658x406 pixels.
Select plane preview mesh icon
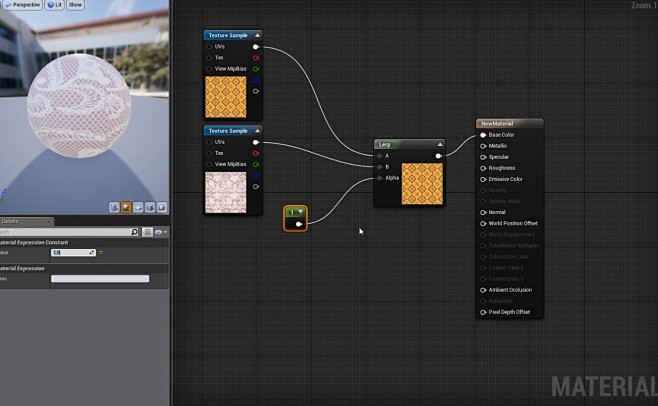pos(138,207)
